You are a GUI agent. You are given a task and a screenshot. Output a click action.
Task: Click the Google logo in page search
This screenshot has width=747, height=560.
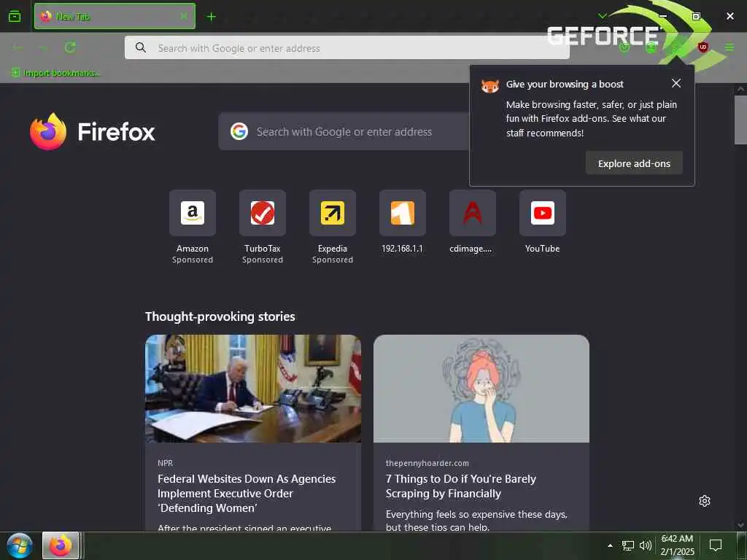(239, 131)
